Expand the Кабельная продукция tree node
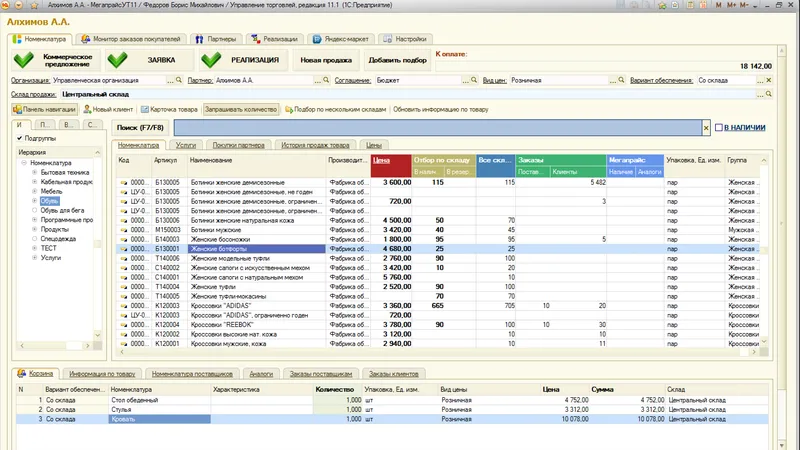 (35, 182)
